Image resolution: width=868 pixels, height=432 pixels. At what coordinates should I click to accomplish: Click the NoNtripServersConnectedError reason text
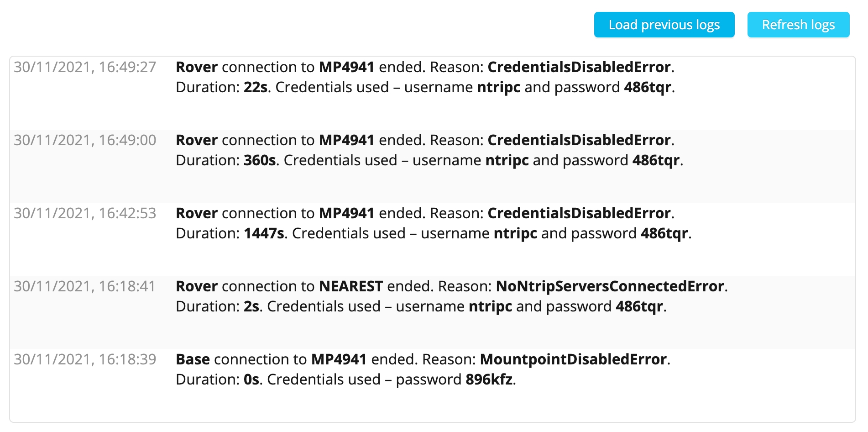pyautogui.click(x=610, y=286)
